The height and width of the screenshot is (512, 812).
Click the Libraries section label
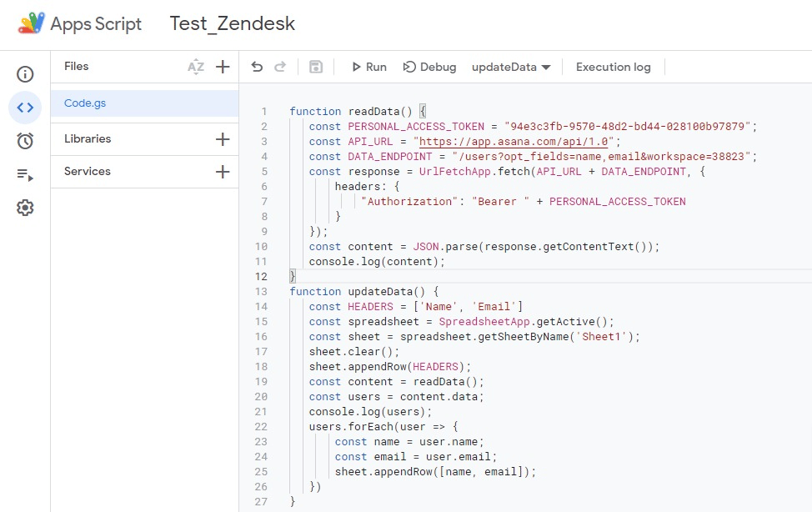(x=88, y=139)
